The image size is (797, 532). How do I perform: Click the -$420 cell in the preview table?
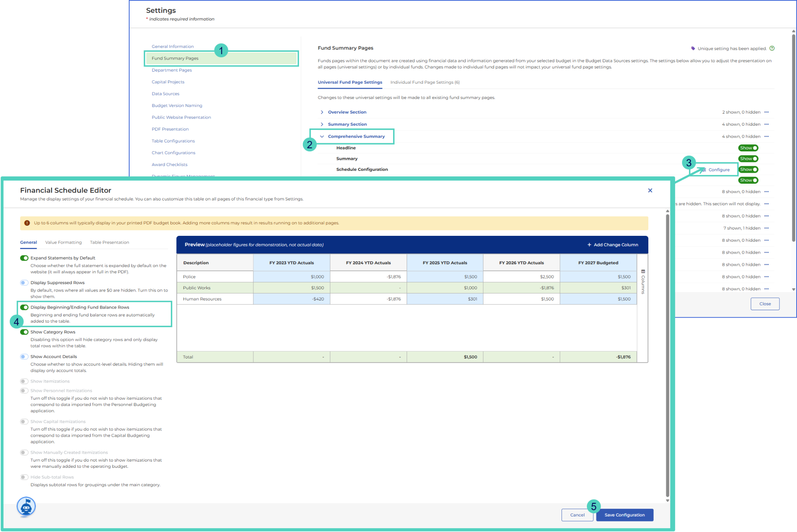[291, 299]
